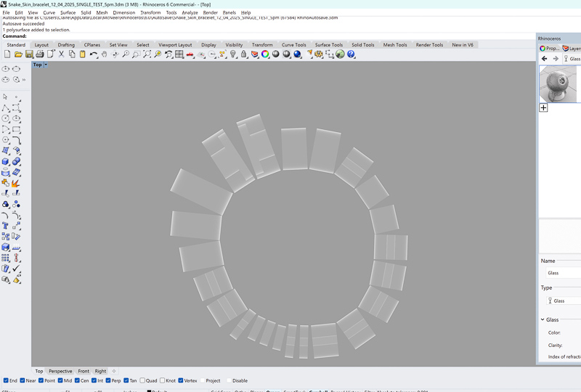Toggle the Knot osnap checkbox
Screen dimensions: 581x392
coord(163,380)
